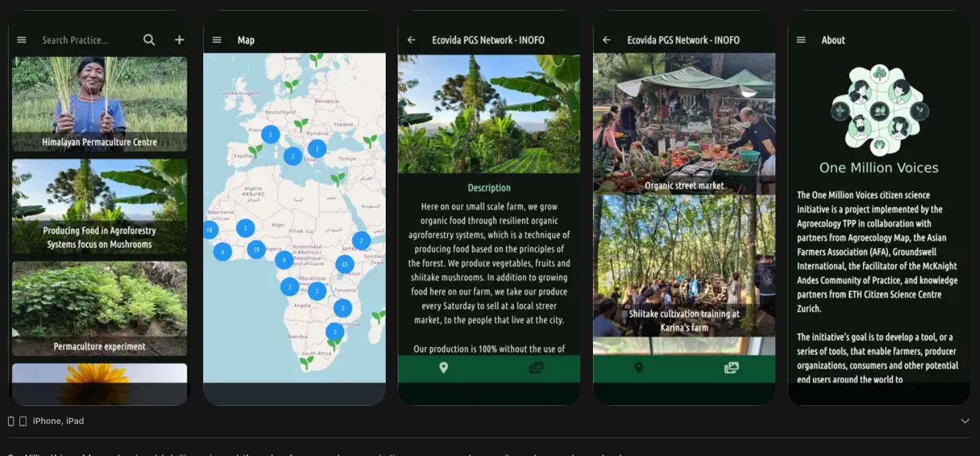Expand the iPhone, iPad device chevron
The height and width of the screenshot is (456, 980).
pos(965,421)
